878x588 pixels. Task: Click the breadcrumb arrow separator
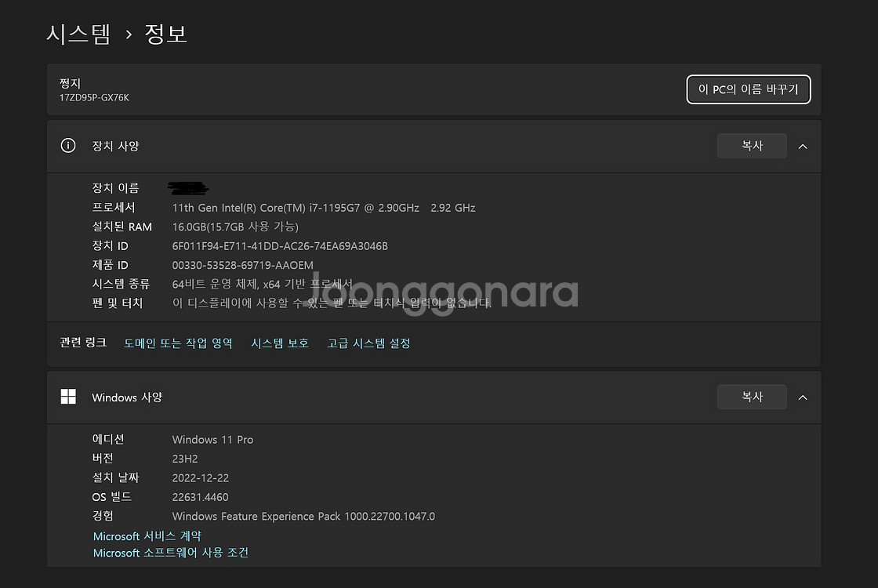click(129, 35)
